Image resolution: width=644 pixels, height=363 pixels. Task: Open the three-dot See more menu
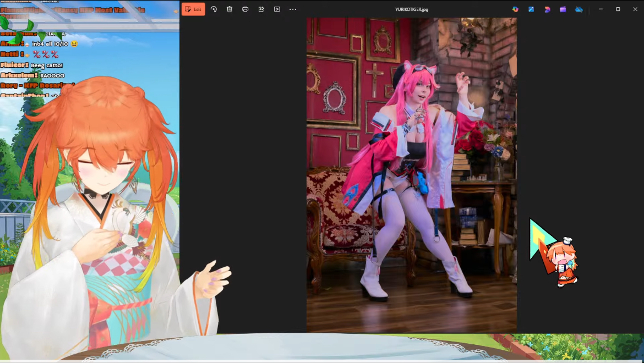click(x=293, y=9)
